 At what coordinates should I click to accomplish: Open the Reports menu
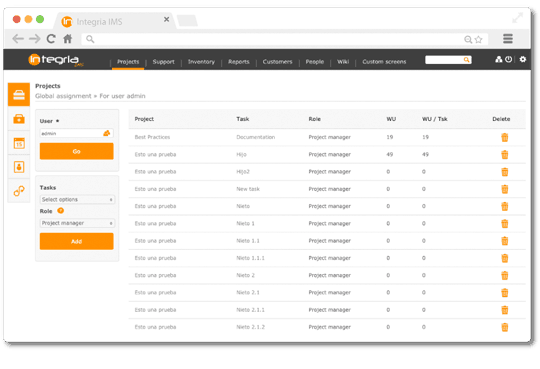(x=239, y=62)
